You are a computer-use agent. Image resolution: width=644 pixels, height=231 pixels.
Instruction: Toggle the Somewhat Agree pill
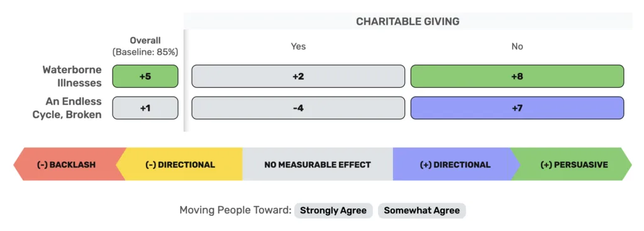(422, 210)
